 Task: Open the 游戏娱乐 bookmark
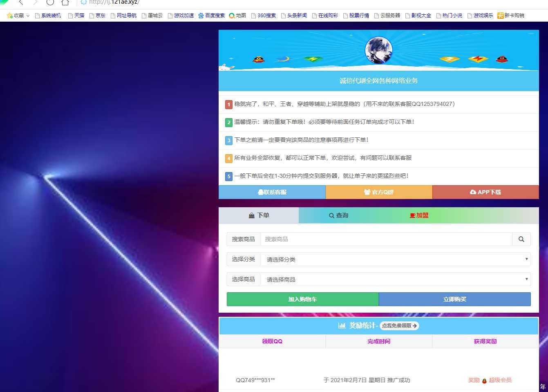tap(480, 16)
